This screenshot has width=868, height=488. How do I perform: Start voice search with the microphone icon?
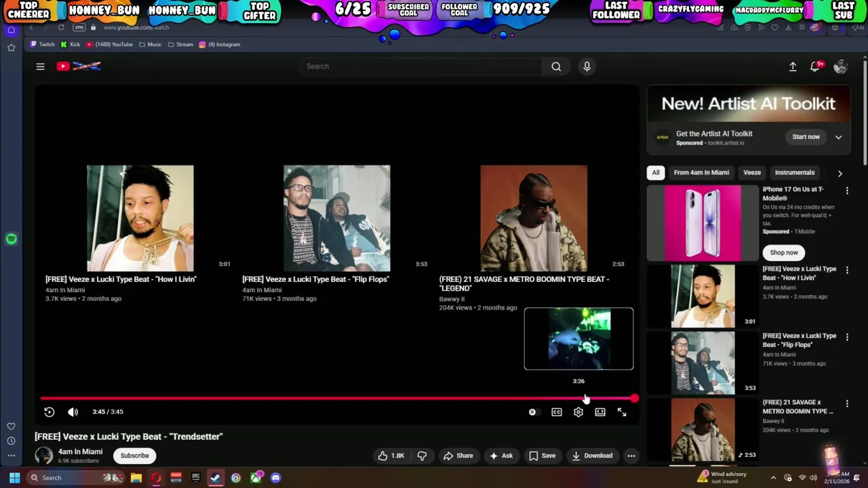[x=587, y=66]
